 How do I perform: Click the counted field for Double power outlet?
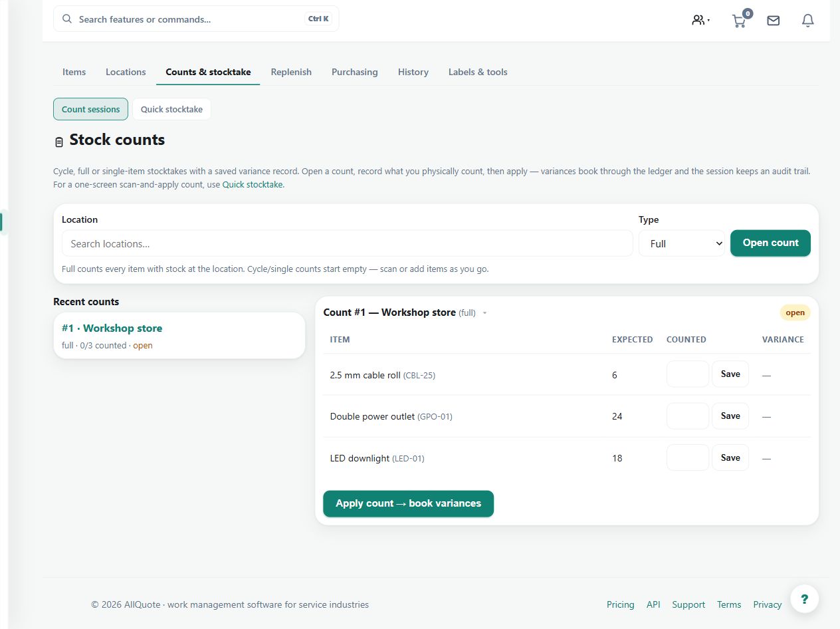click(x=688, y=416)
